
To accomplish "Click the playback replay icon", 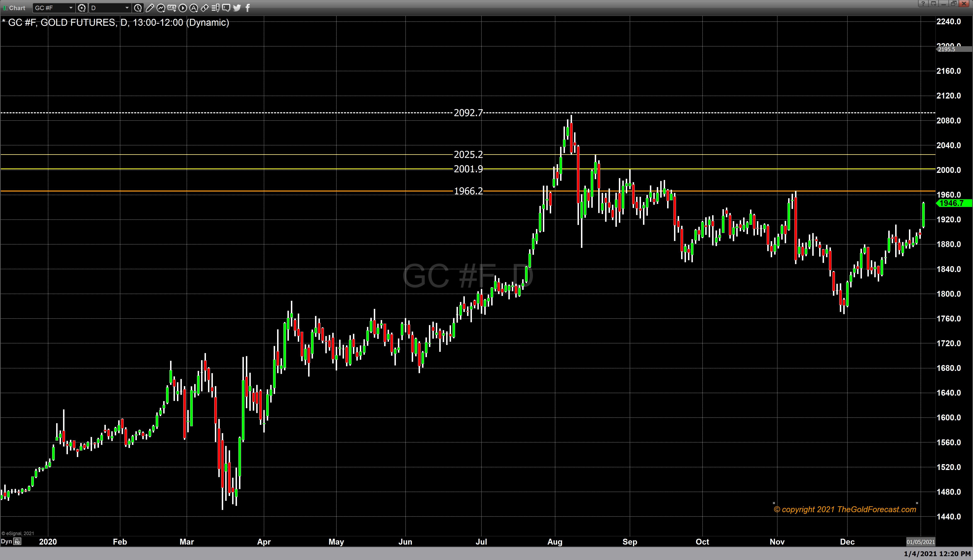I will coord(183,8).
